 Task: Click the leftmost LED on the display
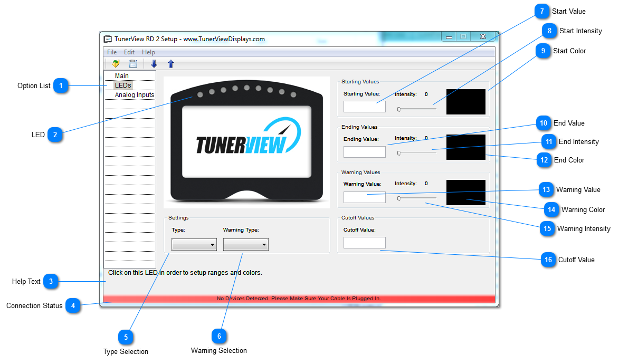click(x=200, y=95)
